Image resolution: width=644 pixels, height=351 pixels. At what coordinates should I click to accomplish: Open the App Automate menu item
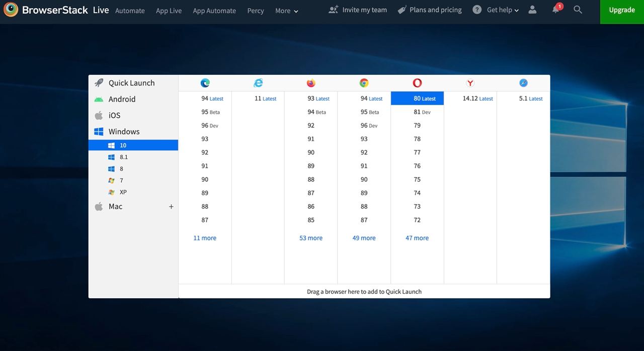coord(214,11)
